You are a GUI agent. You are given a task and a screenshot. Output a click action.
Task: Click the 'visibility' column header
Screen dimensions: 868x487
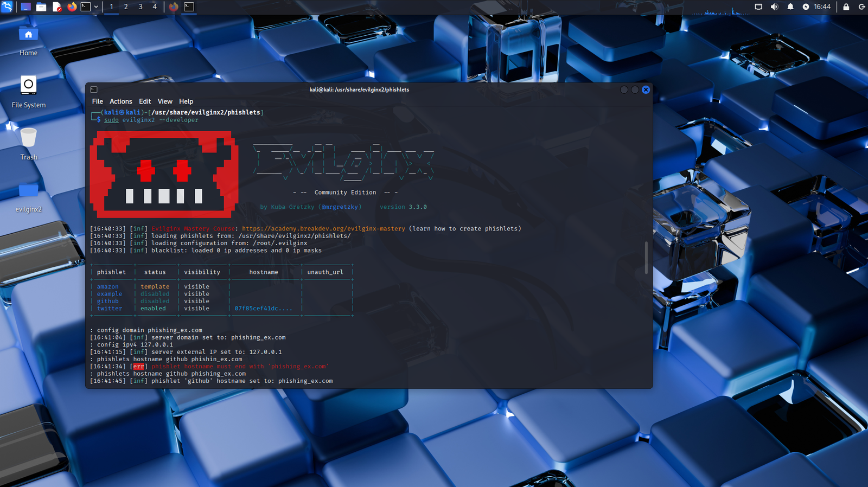pos(202,272)
